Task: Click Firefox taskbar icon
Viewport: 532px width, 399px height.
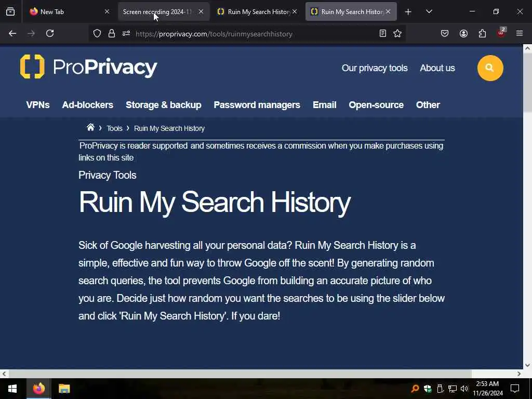Action: [x=38, y=389]
